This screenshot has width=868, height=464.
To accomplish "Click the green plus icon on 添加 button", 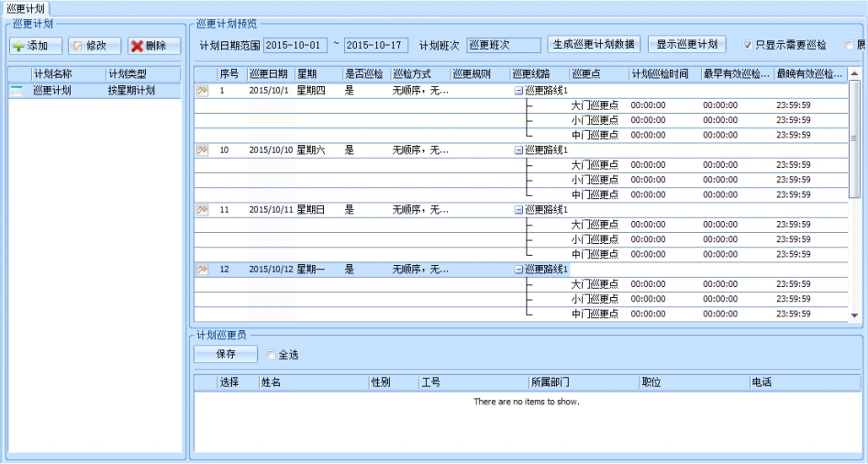I will point(18,46).
